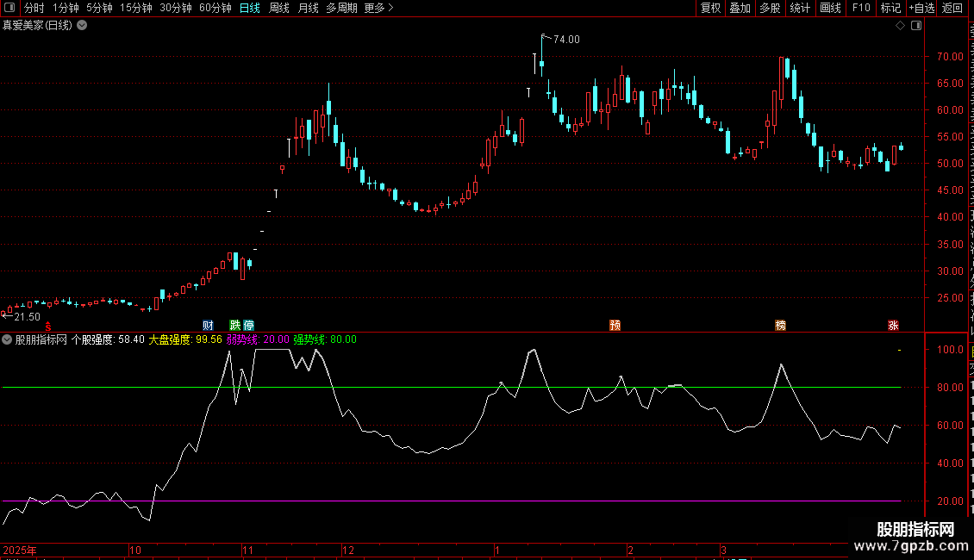Screen dimensions: 974x560
Task: Activate 画线 drawing tools
Action: [x=830, y=8]
